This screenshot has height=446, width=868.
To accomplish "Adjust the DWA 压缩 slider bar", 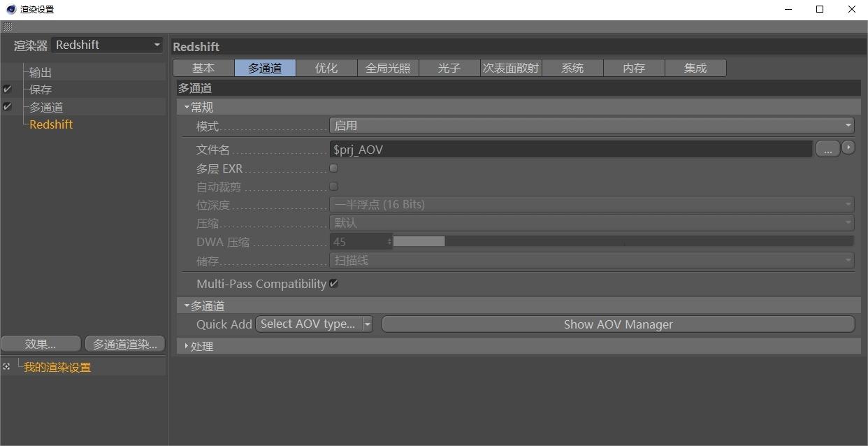I will 623,241.
